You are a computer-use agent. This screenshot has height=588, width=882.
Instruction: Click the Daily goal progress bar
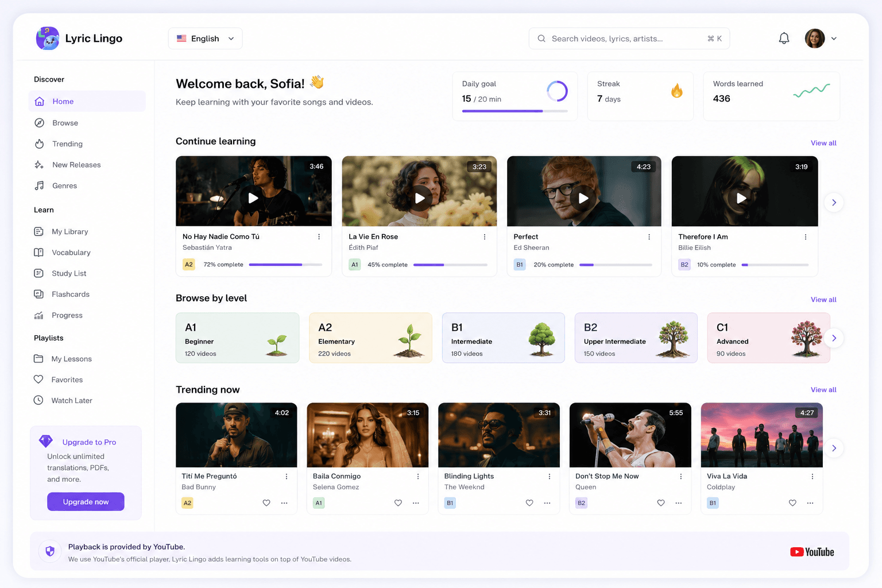point(515,111)
